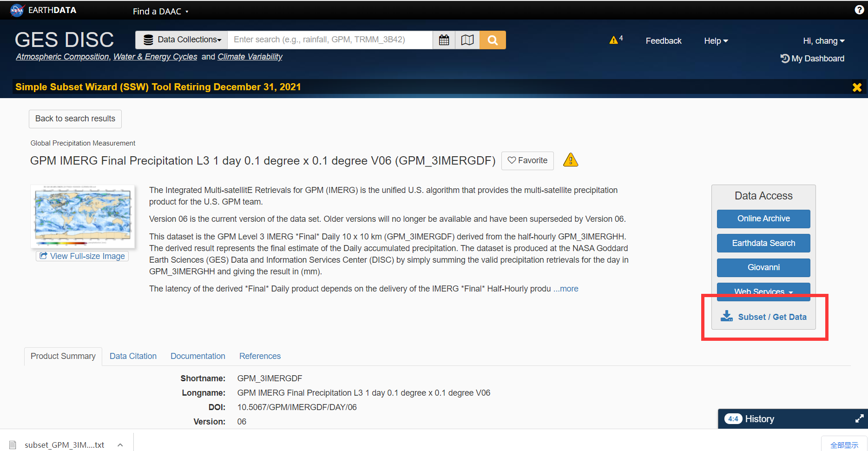Open the help question mark icon
This screenshot has width=868, height=451.
859,10
